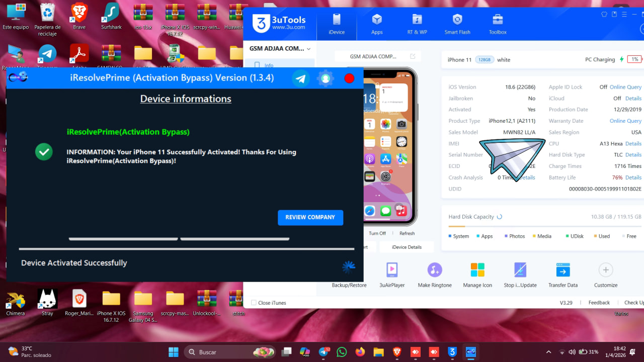Viewport: 644px width, 362px height.
Task: Select the Surfshark desktop shortcut
Action: [x=111, y=17]
